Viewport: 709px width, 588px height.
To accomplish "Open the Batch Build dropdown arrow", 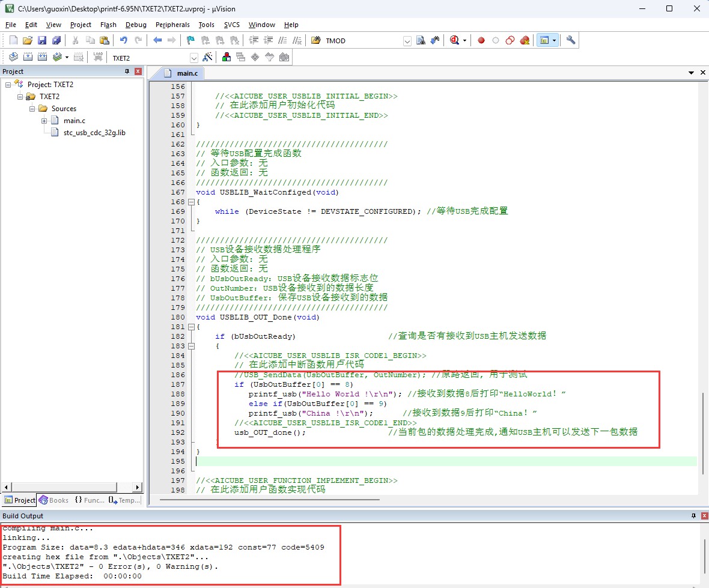I will click(67, 58).
